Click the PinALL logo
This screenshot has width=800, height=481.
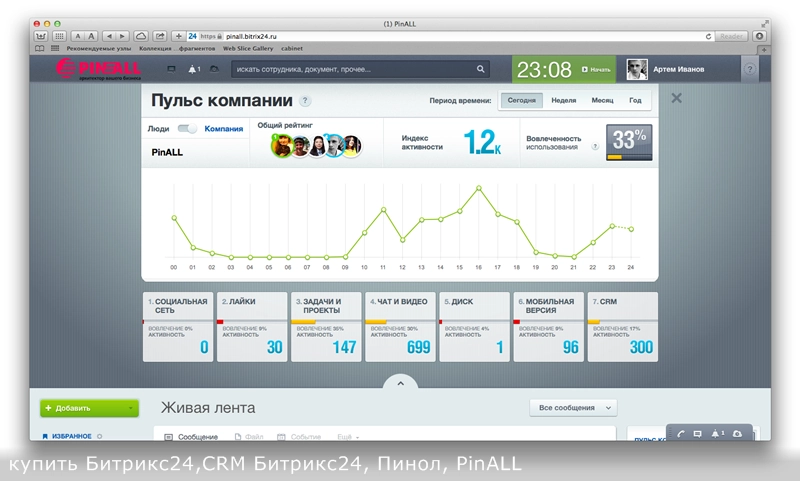tap(94, 69)
